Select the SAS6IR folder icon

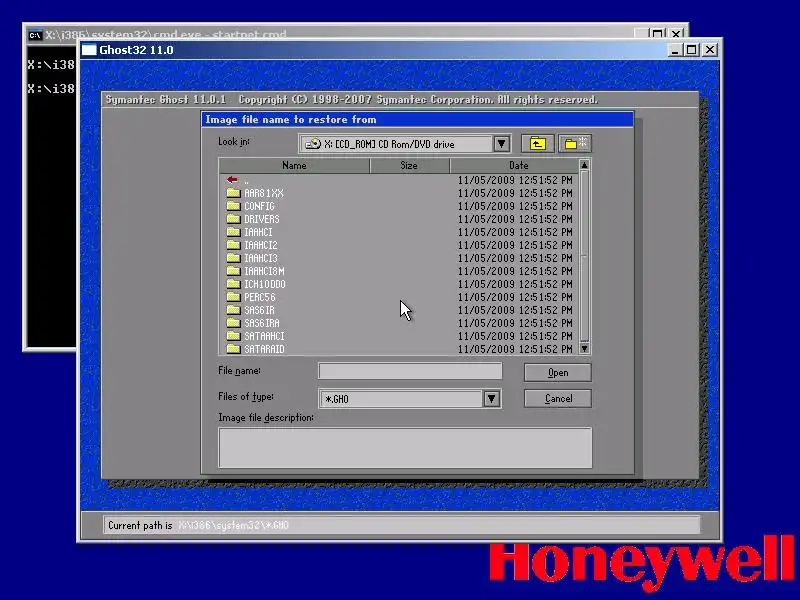[233, 310]
